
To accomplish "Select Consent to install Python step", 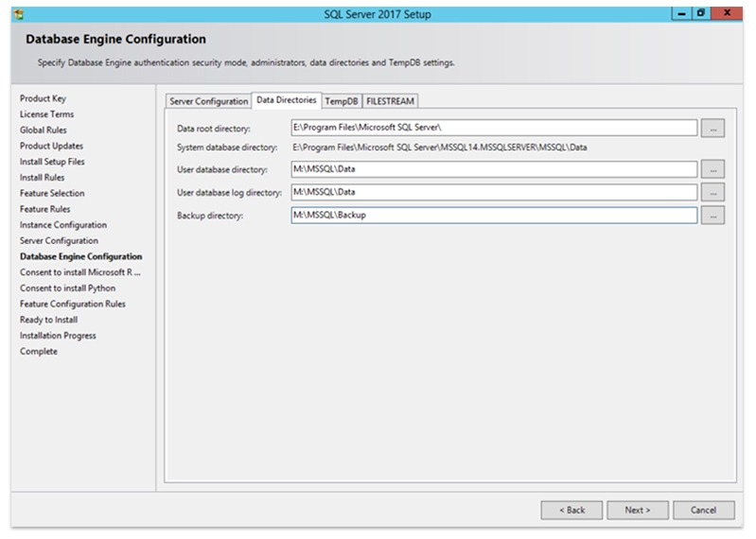I will (x=67, y=288).
